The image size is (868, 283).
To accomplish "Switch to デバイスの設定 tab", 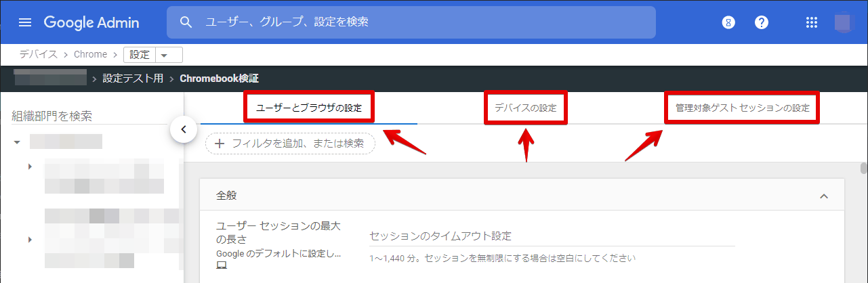I will (x=525, y=108).
